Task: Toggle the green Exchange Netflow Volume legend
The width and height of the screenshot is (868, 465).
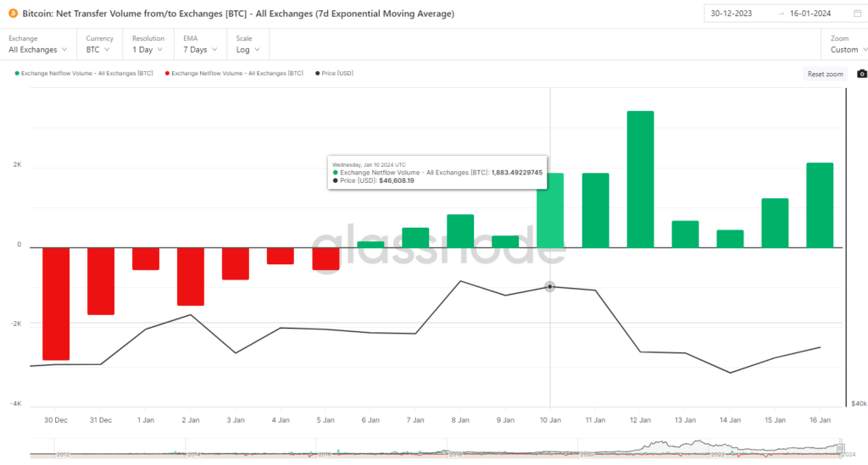Action: click(x=84, y=73)
